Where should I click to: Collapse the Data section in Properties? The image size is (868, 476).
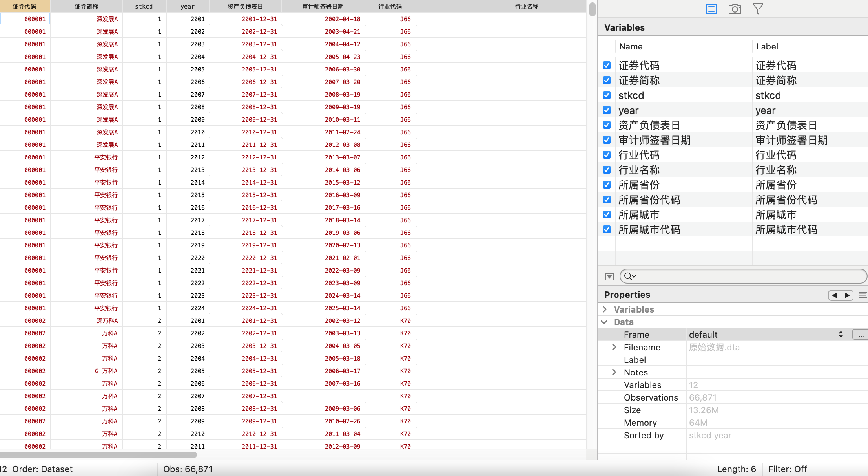[605, 322]
